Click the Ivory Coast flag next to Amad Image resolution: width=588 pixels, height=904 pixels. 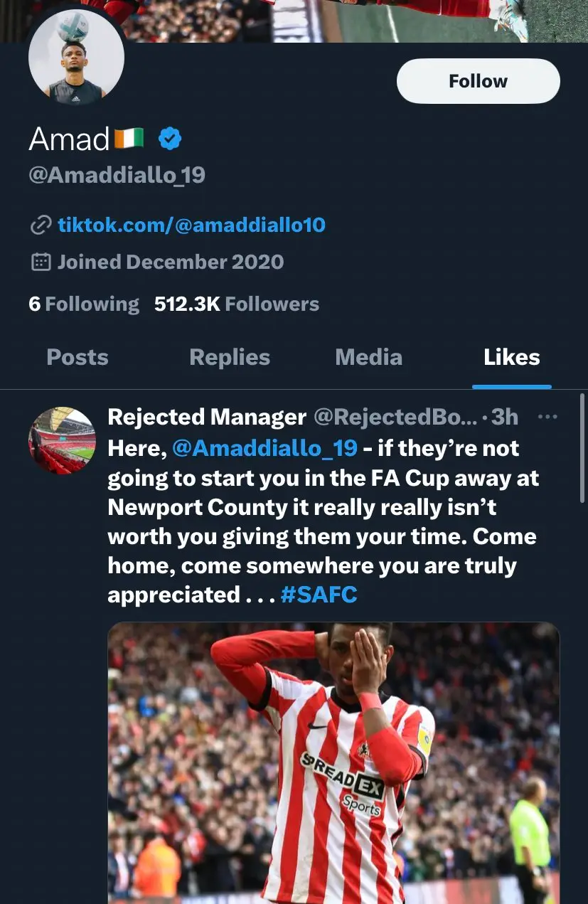129,138
